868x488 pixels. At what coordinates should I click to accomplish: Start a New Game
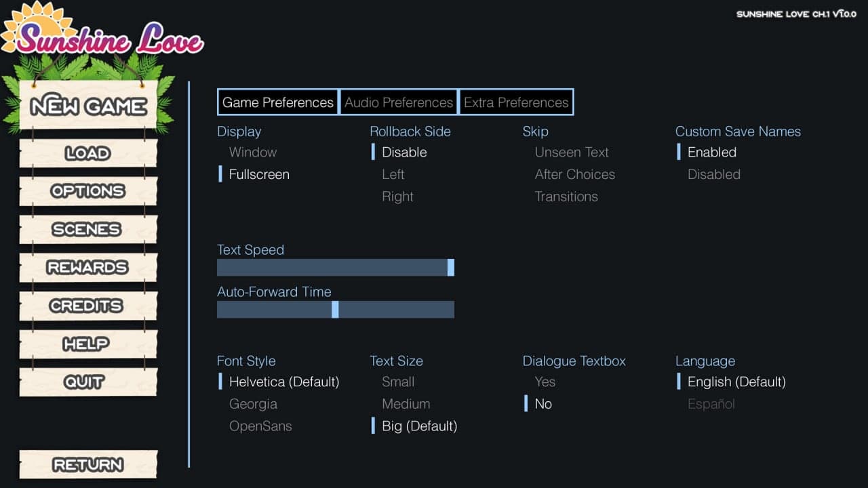pos(88,106)
